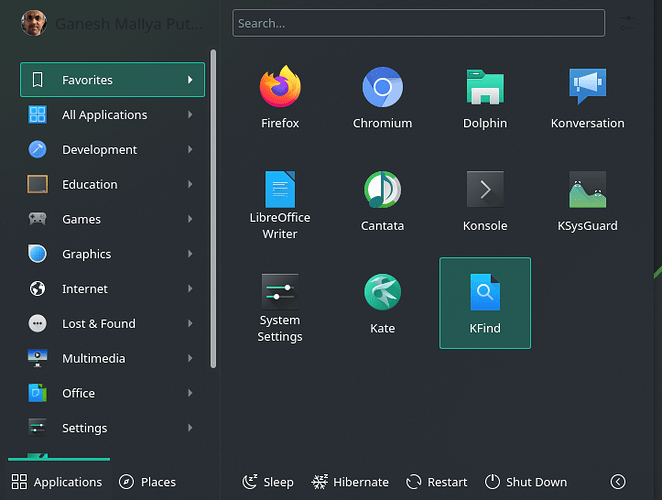Open the Chromium browser icon
662x500 pixels.
382,87
